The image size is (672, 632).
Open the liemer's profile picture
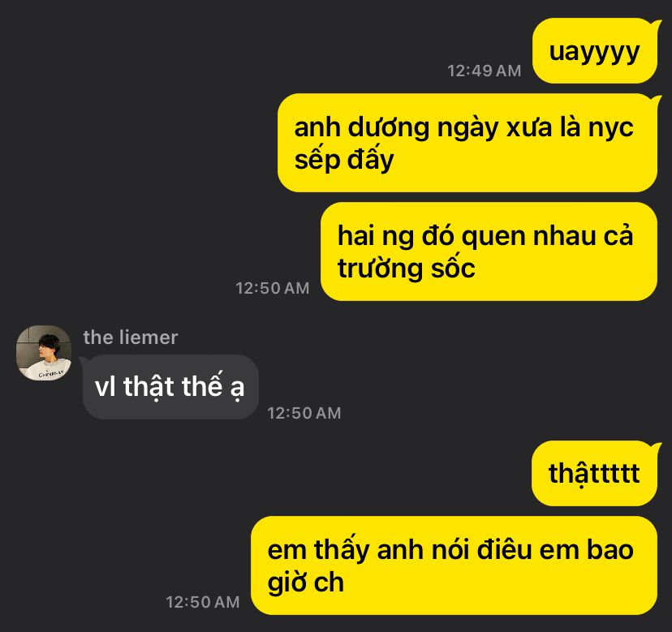point(44,353)
